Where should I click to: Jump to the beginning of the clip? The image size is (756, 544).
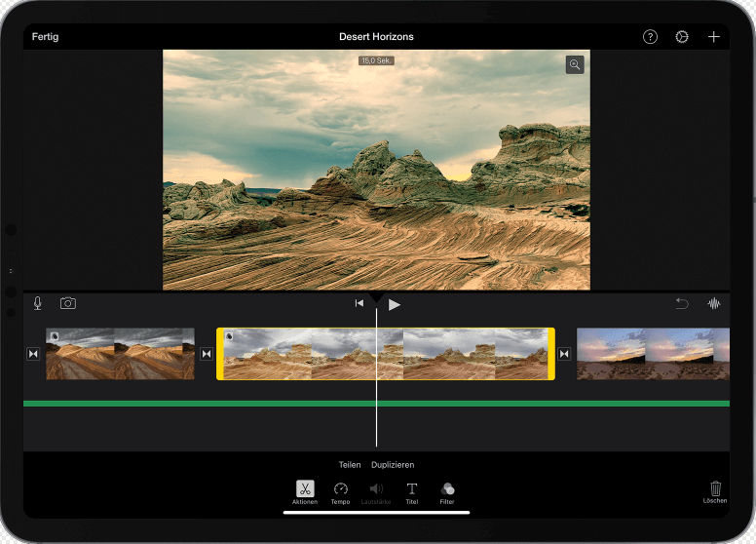point(359,304)
